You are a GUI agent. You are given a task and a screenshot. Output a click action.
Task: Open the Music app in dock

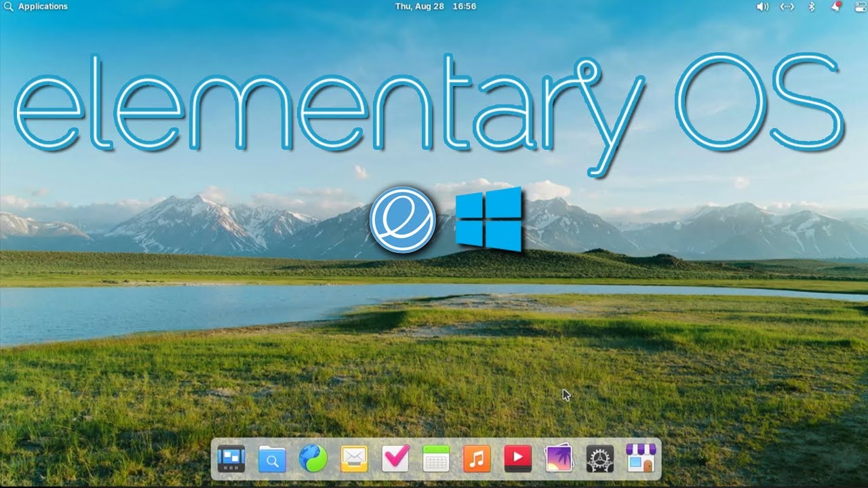click(477, 459)
